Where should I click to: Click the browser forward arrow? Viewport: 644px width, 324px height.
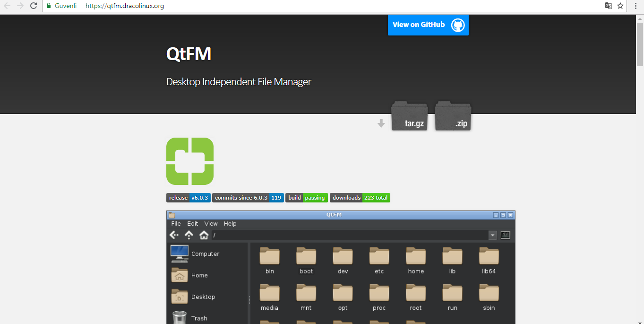click(20, 6)
